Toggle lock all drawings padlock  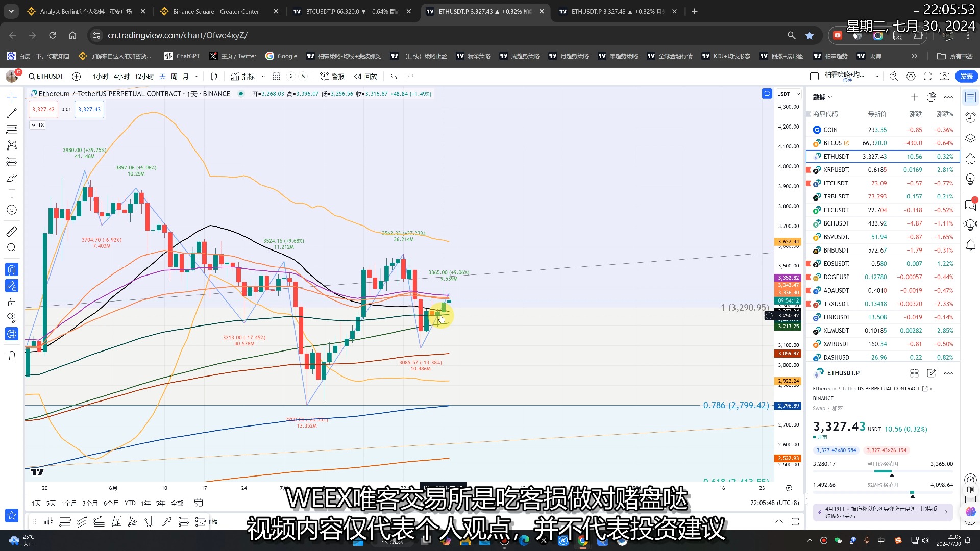[x=12, y=302]
